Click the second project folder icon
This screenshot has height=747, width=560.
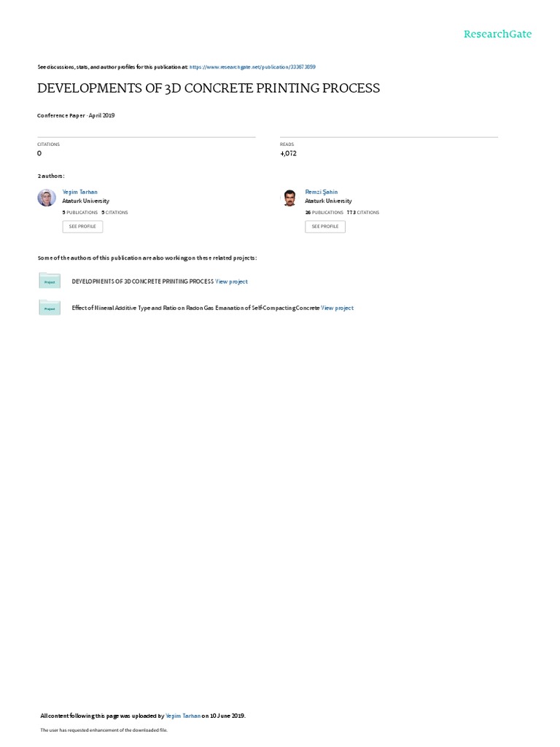coord(50,307)
